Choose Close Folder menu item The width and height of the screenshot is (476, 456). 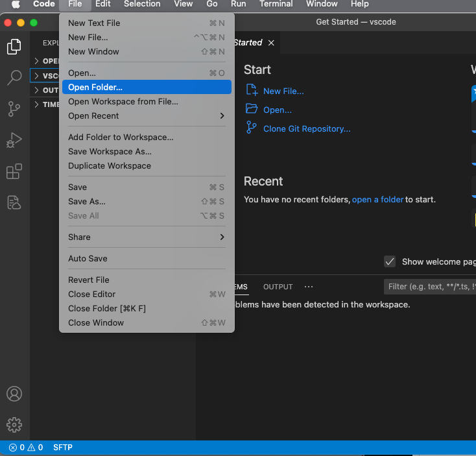coord(147,309)
